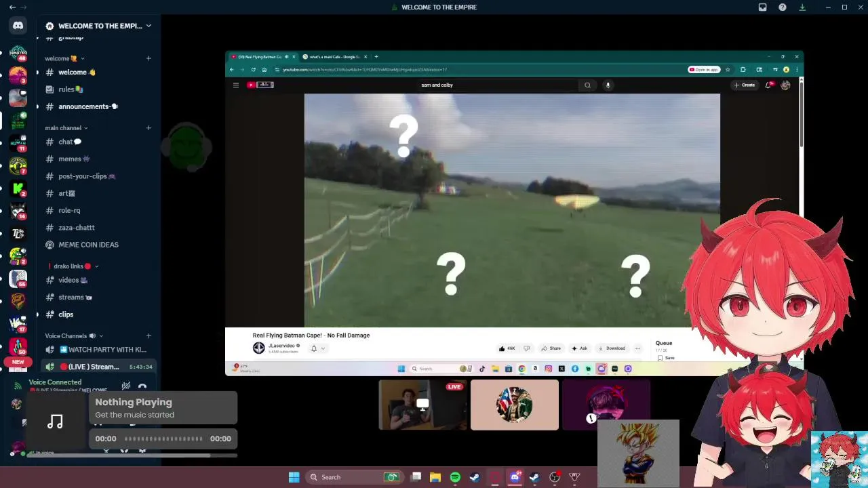Open Windows Start menu on taskbar

point(294,477)
